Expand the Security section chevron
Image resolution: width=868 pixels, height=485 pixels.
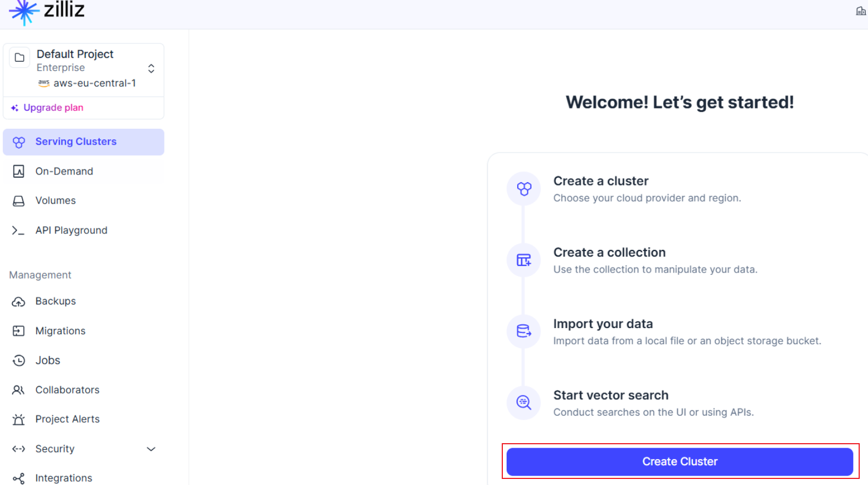pyautogui.click(x=151, y=449)
